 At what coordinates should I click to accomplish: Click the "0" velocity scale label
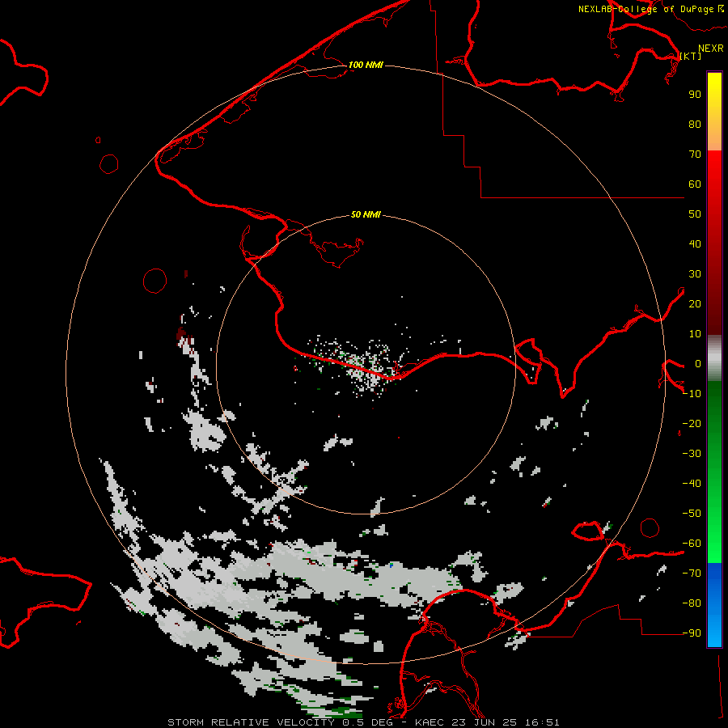(698, 364)
